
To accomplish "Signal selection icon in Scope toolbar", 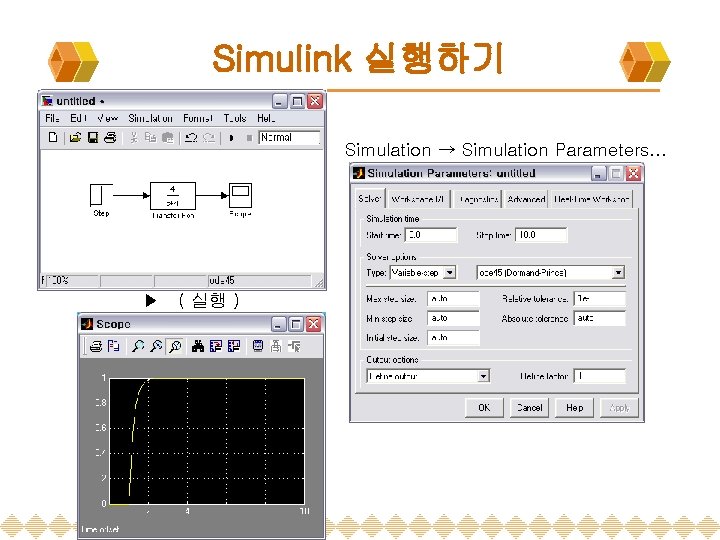I will tap(294, 346).
